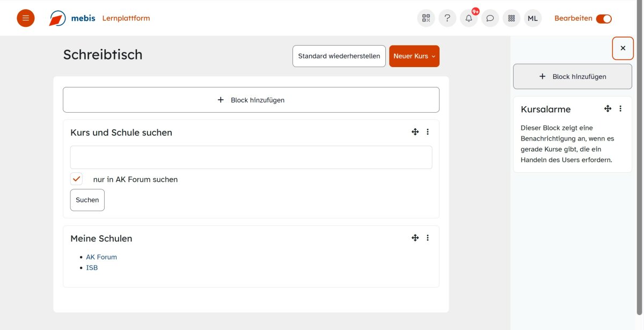Click the course and school search text field
This screenshot has height=330, width=644.
pos(251,158)
